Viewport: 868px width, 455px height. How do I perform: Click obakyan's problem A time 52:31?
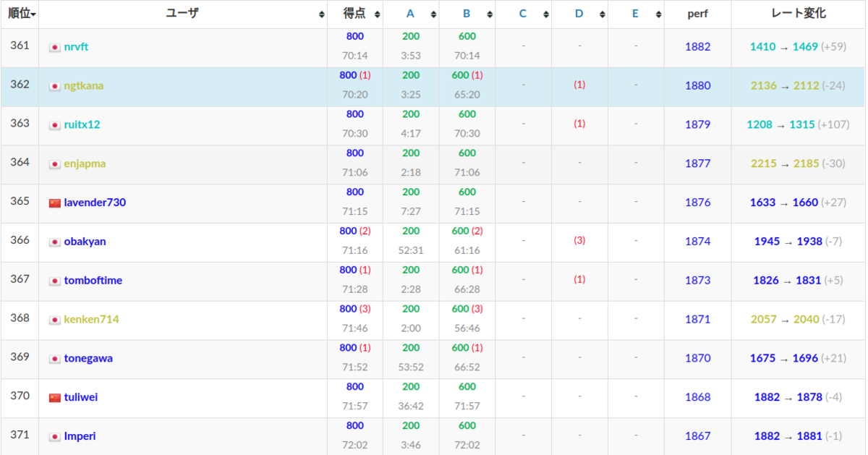411,250
